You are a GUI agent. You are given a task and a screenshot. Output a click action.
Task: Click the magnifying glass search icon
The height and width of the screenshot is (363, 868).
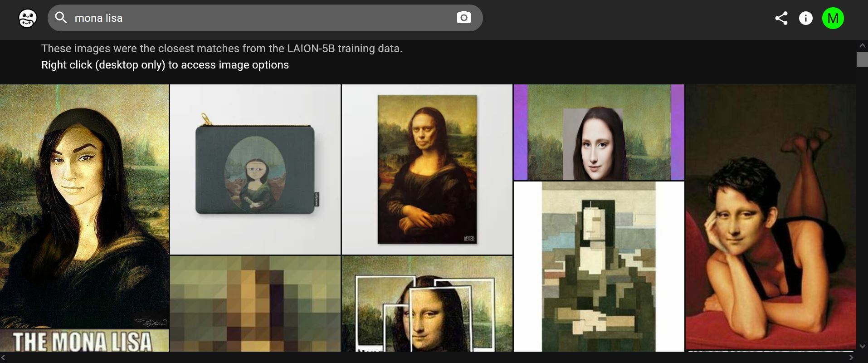[x=61, y=18]
